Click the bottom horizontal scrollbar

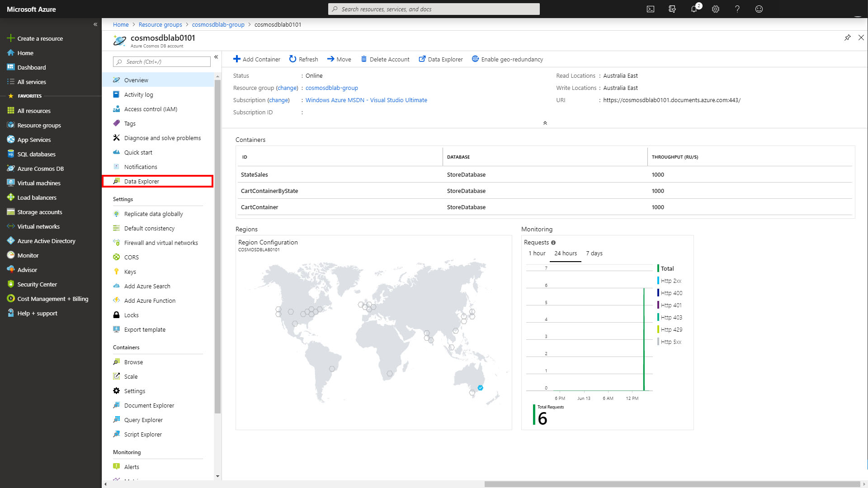pos(672,484)
